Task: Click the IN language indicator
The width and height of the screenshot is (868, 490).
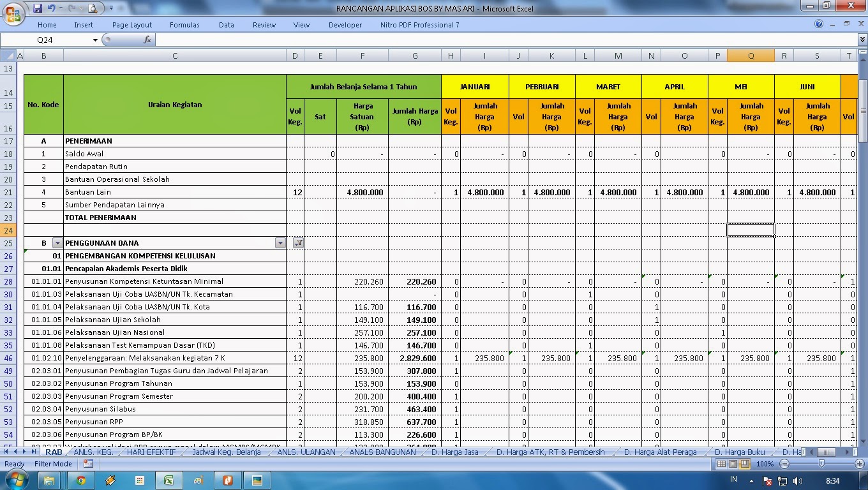Action: 734,479
